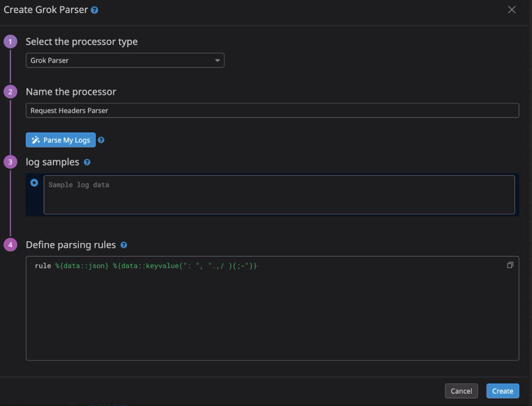Click the magic wand icon on Parse My Logs
Viewport: 532px width, 406px height.
(x=35, y=140)
